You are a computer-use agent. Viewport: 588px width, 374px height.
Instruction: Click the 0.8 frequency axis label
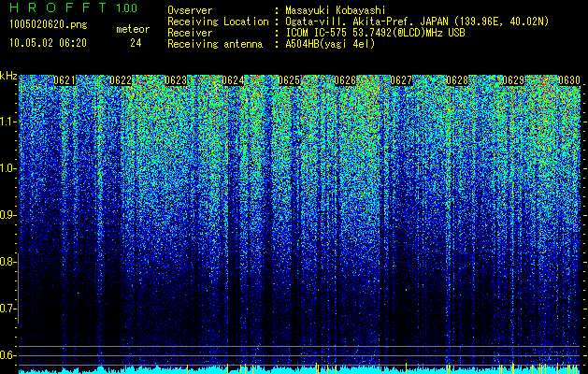pyautogui.click(x=7, y=262)
